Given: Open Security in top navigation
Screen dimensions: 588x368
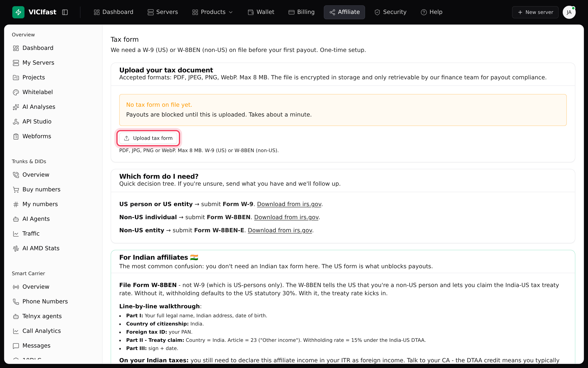Looking at the screenshot, I should click(390, 12).
